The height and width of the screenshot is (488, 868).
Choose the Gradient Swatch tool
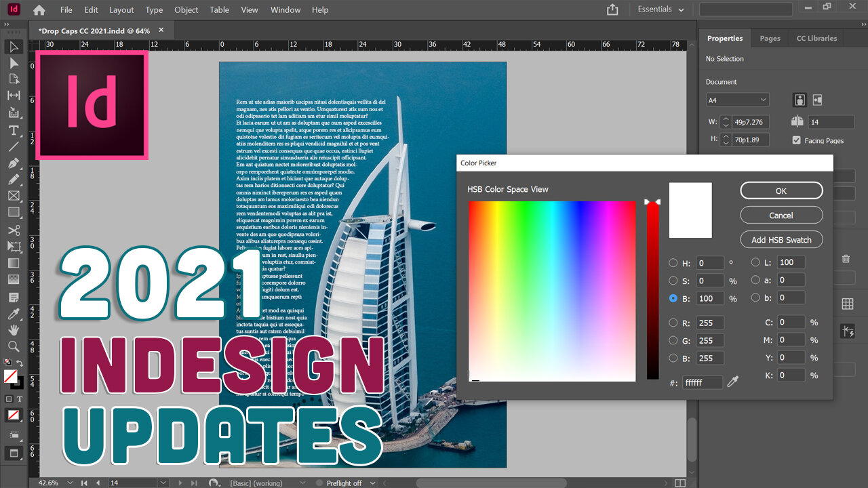14,263
